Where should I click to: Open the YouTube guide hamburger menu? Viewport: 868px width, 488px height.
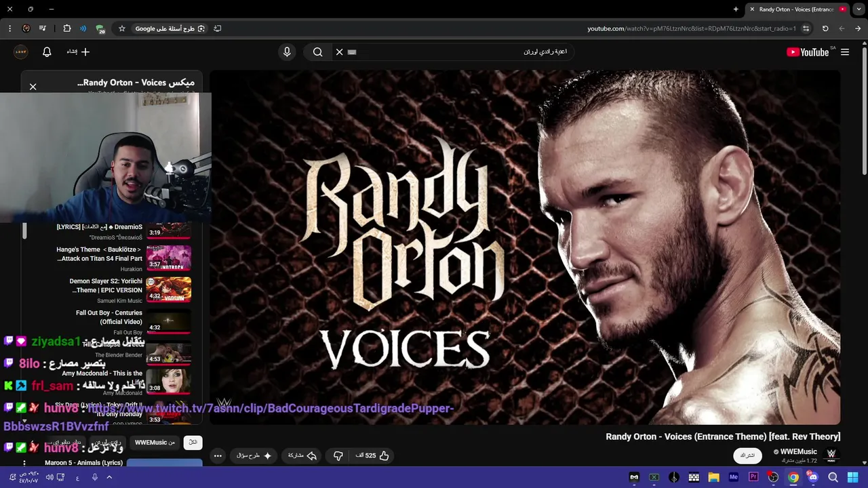point(845,52)
